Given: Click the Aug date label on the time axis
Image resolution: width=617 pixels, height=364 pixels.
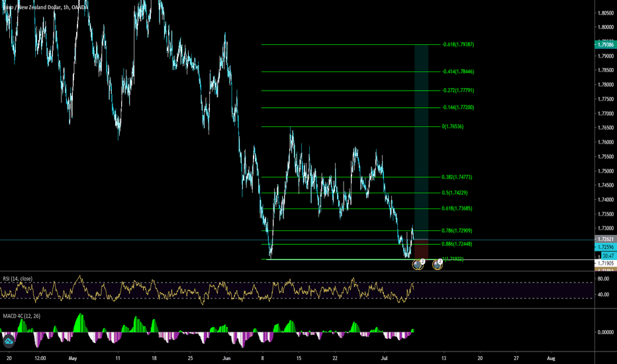Looking at the screenshot, I should 551,359.
